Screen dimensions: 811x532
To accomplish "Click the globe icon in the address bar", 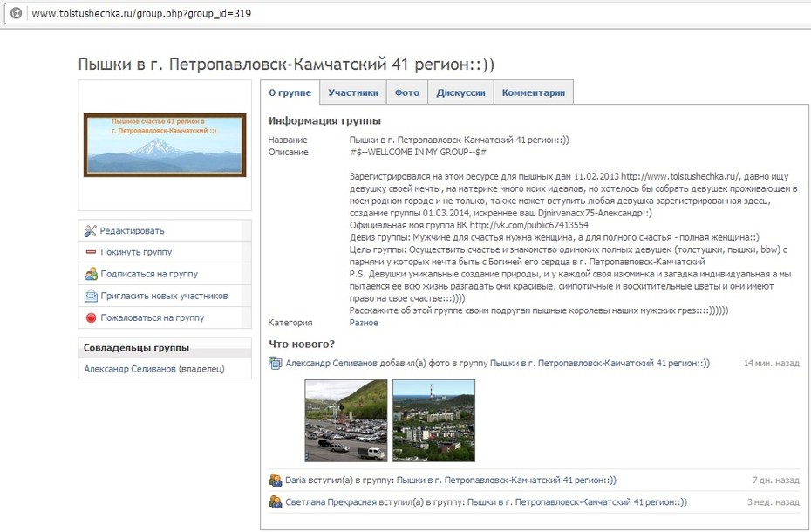I will pyautogui.click(x=16, y=13).
